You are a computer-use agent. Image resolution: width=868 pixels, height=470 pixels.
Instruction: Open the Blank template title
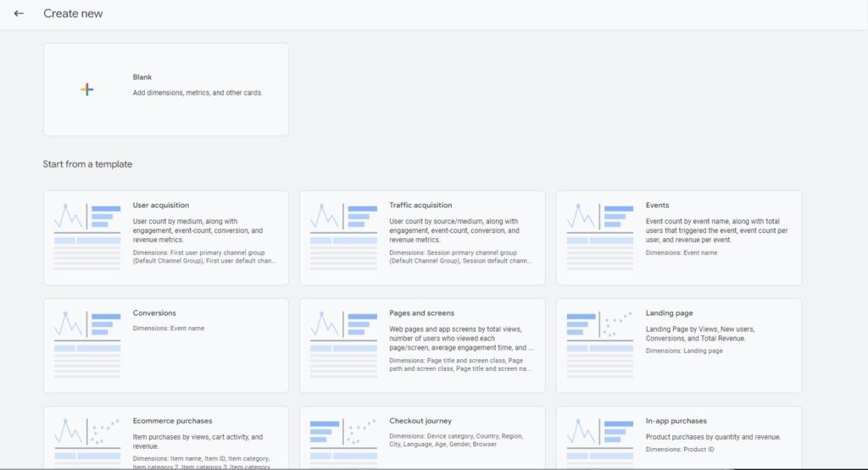point(142,77)
